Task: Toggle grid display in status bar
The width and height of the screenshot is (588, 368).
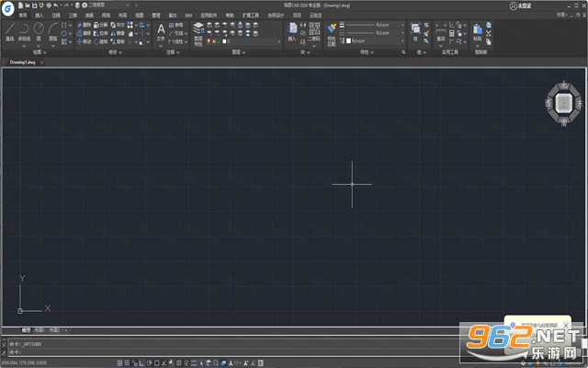Action: (127, 363)
